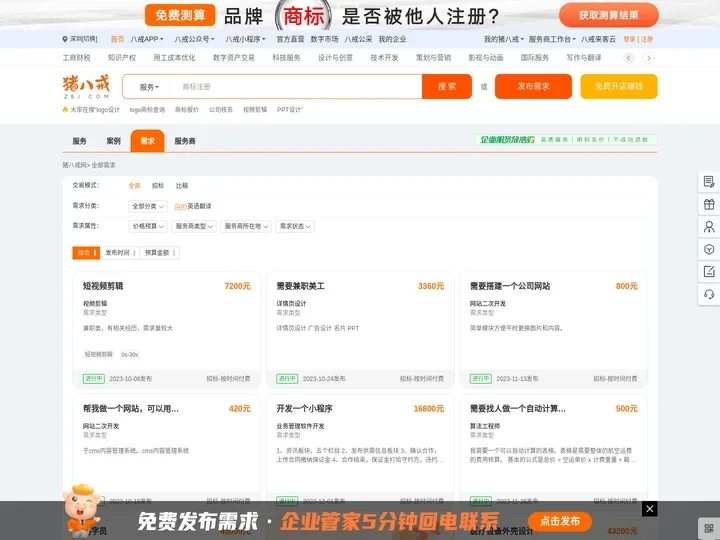Expand the 八戒公众号 dropdown

(194, 39)
